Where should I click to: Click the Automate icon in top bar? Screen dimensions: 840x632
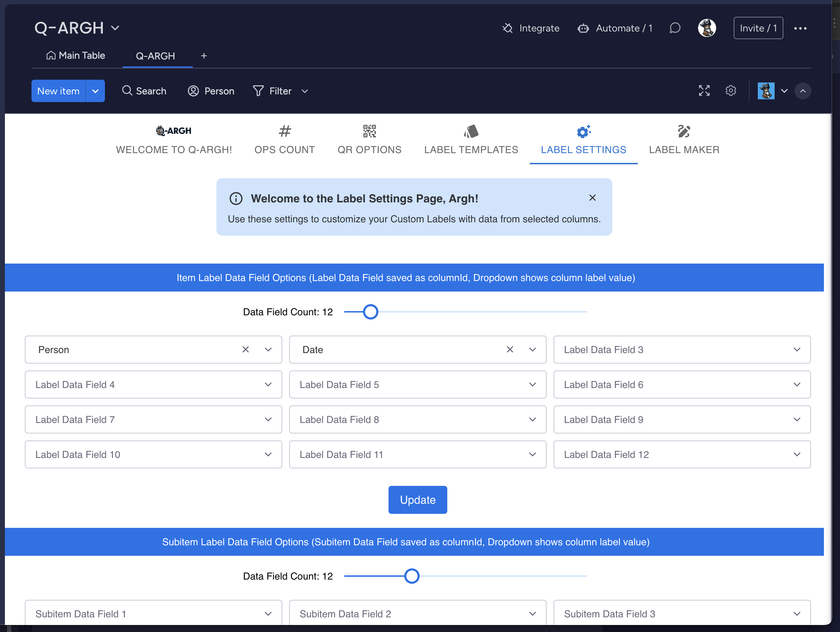click(x=583, y=28)
